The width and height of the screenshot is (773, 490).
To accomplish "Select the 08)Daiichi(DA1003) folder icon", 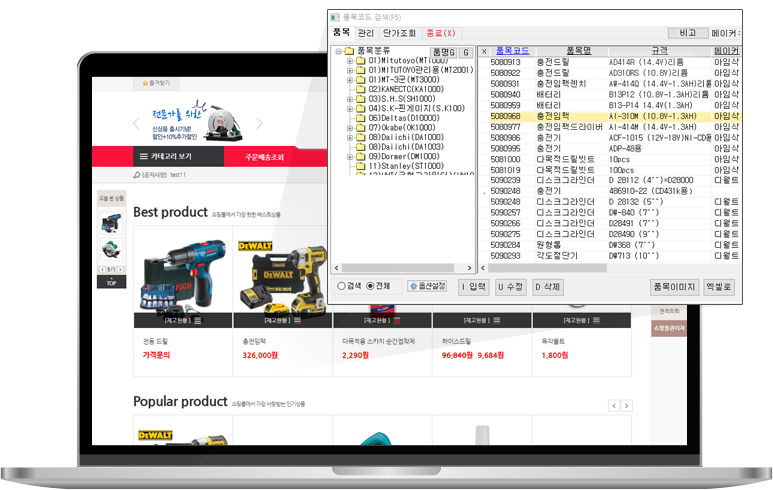I will 360,147.
